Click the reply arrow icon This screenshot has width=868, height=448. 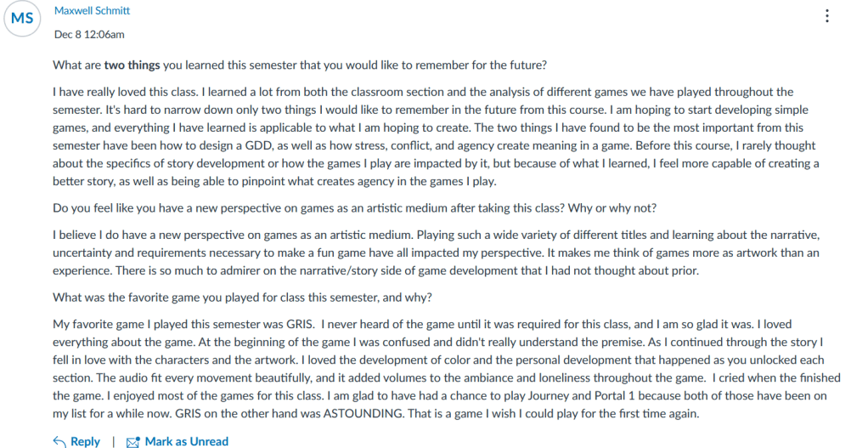pos(59,441)
